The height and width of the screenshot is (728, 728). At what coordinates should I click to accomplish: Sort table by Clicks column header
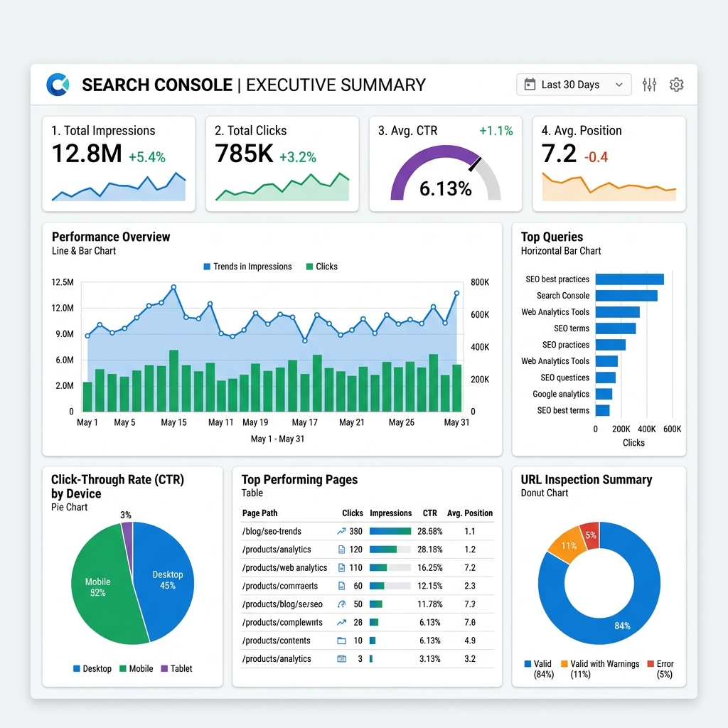pyautogui.click(x=353, y=513)
